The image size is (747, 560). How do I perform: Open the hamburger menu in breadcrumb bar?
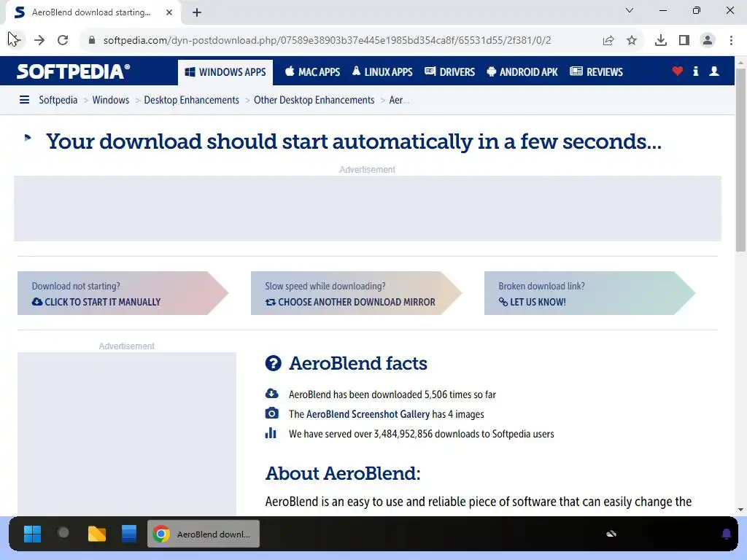click(x=24, y=99)
